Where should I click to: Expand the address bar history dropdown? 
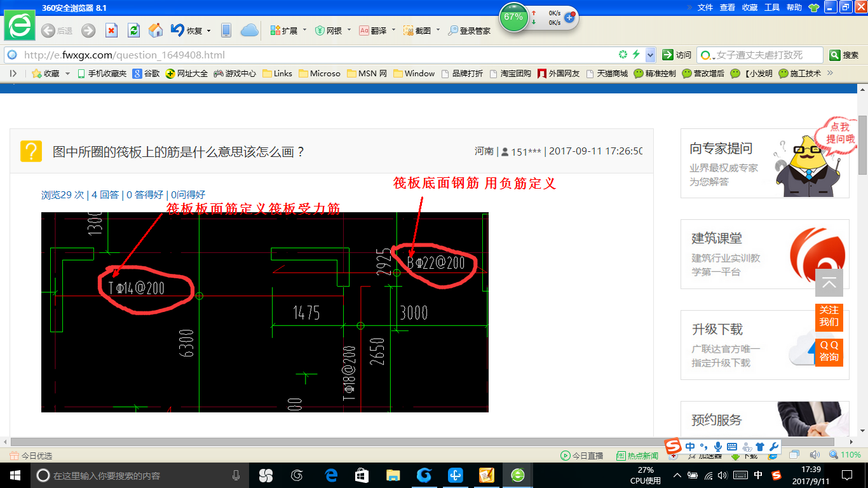[650, 55]
